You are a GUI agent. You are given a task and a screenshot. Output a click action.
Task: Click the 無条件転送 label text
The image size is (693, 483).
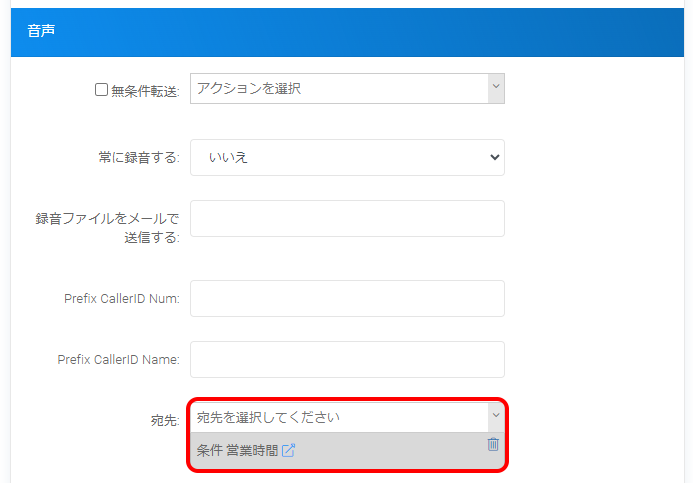(145, 91)
